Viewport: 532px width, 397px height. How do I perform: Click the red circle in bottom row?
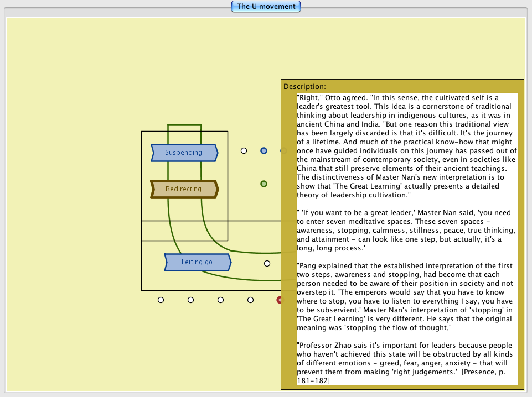pyautogui.click(x=280, y=300)
